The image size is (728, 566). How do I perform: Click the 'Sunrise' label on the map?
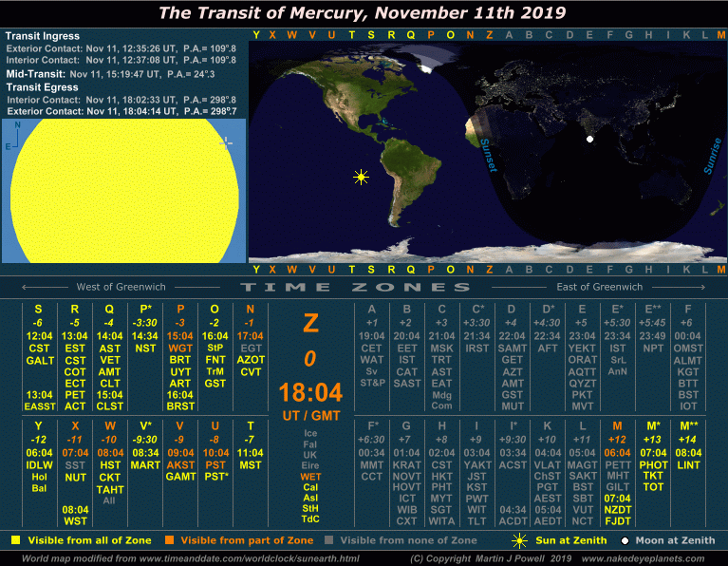click(x=711, y=155)
